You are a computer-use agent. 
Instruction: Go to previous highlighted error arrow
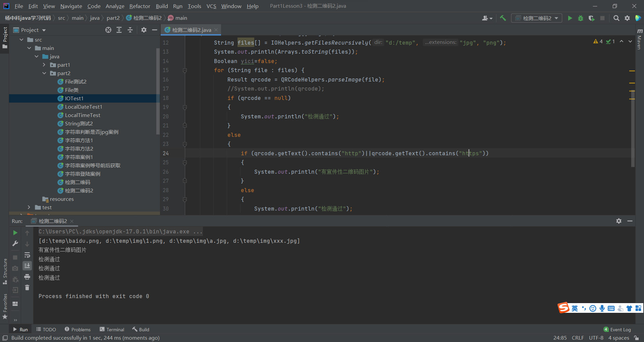click(x=622, y=41)
